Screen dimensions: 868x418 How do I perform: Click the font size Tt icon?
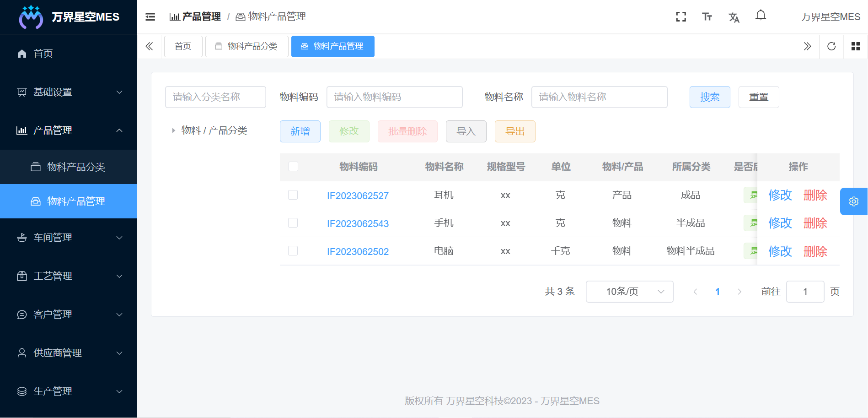707,16
